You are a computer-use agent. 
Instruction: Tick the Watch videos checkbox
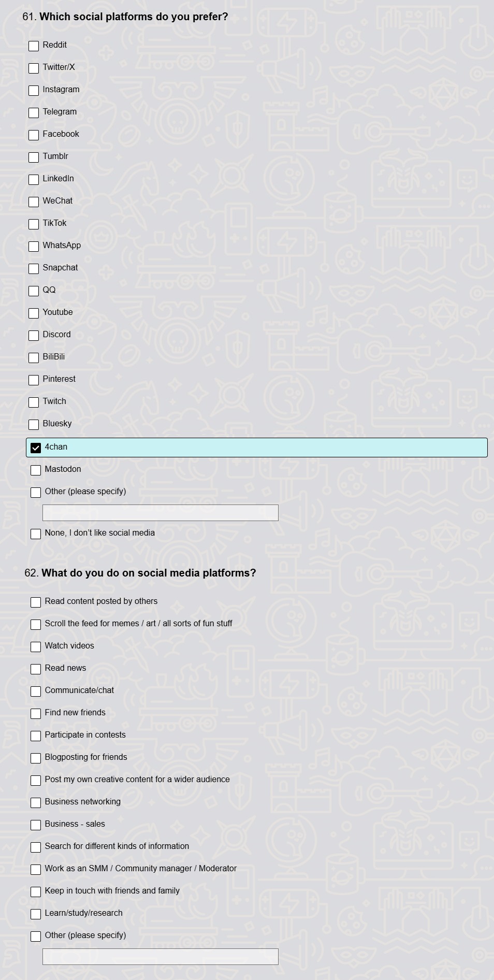pos(36,647)
